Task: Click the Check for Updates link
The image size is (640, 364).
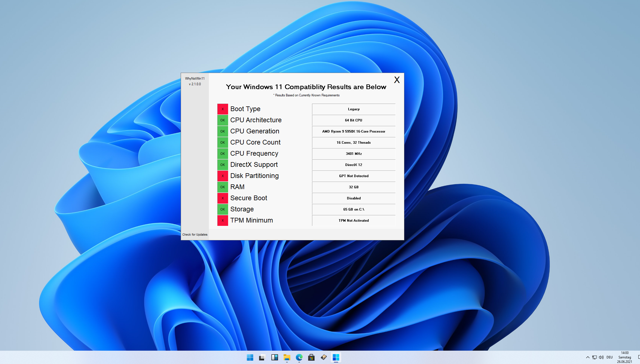Action: pyautogui.click(x=195, y=234)
